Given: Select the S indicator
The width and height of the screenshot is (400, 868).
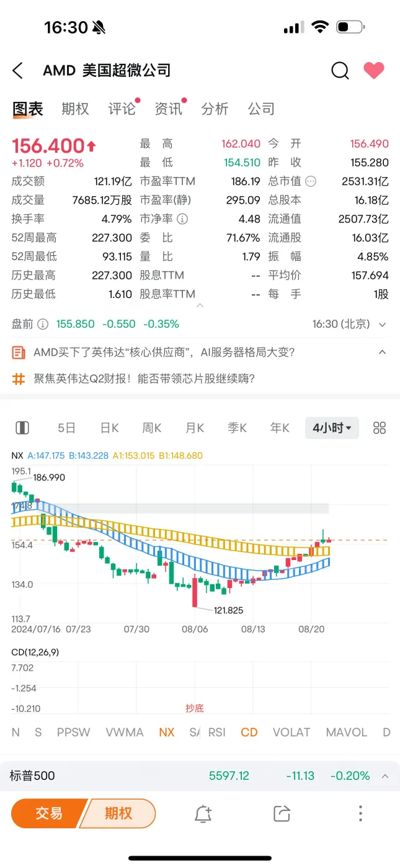Looking at the screenshot, I should click(x=38, y=733).
